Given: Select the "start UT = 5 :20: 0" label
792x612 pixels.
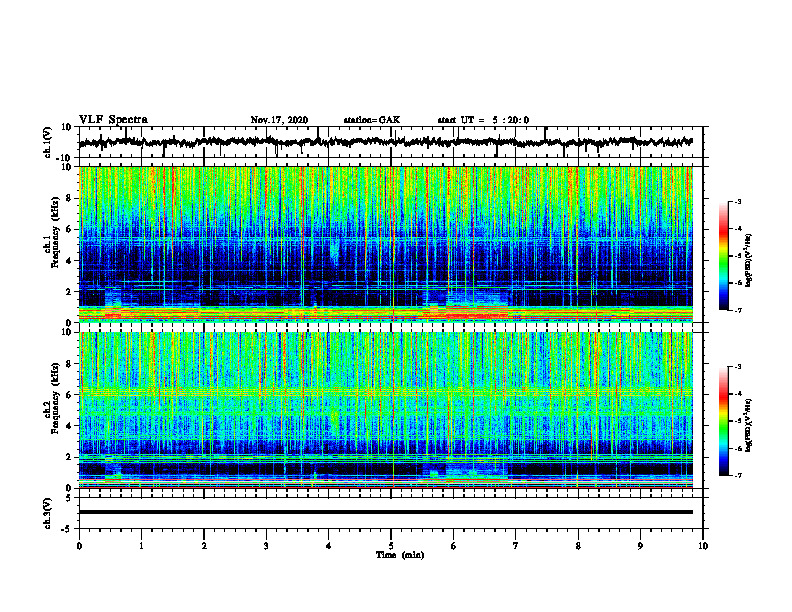Looking at the screenshot, I should click(483, 120).
